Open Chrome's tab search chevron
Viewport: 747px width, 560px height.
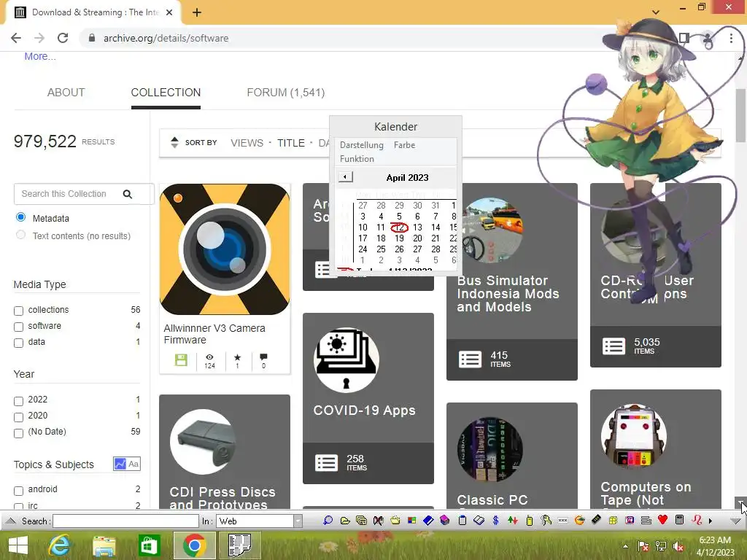click(x=656, y=12)
